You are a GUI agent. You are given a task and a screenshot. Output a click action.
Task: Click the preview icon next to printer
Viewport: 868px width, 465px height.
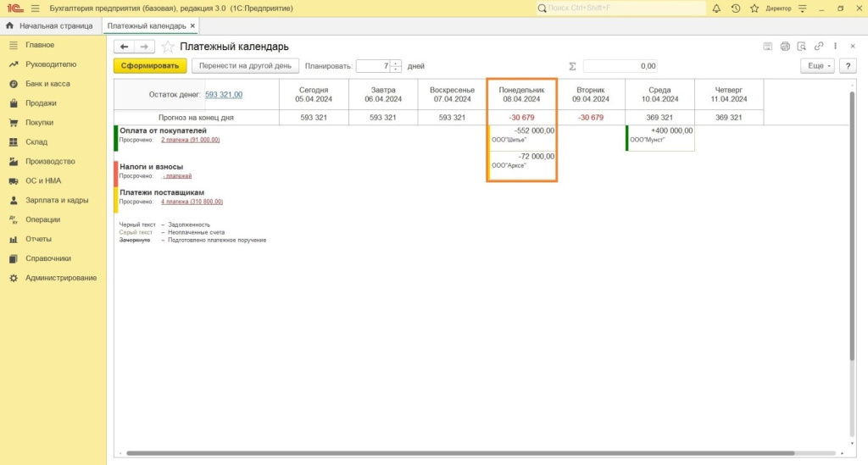[801, 47]
